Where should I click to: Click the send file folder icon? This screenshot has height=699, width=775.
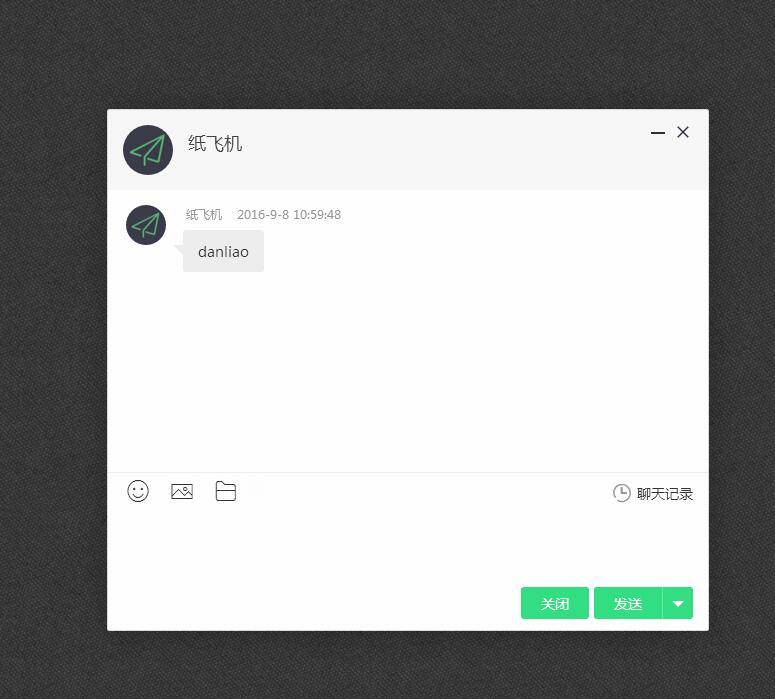tap(226, 491)
